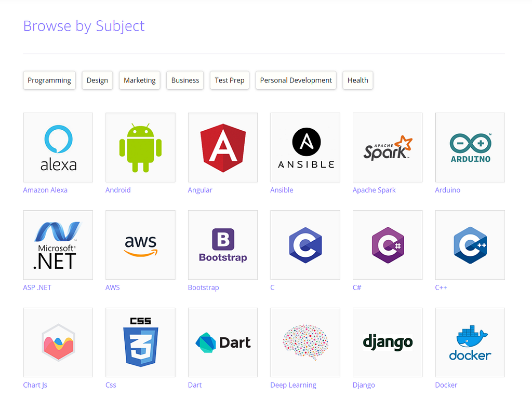Switch to the Design category

pyautogui.click(x=97, y=80)
